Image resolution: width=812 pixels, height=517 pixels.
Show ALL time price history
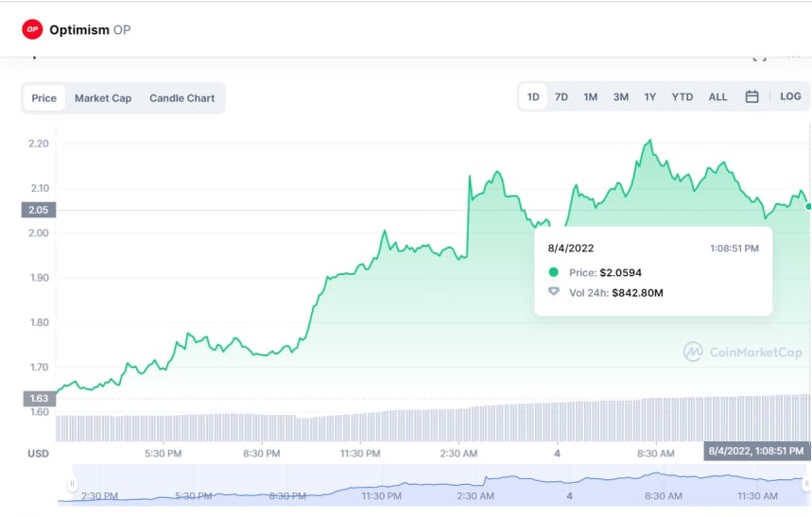(718, 96)
